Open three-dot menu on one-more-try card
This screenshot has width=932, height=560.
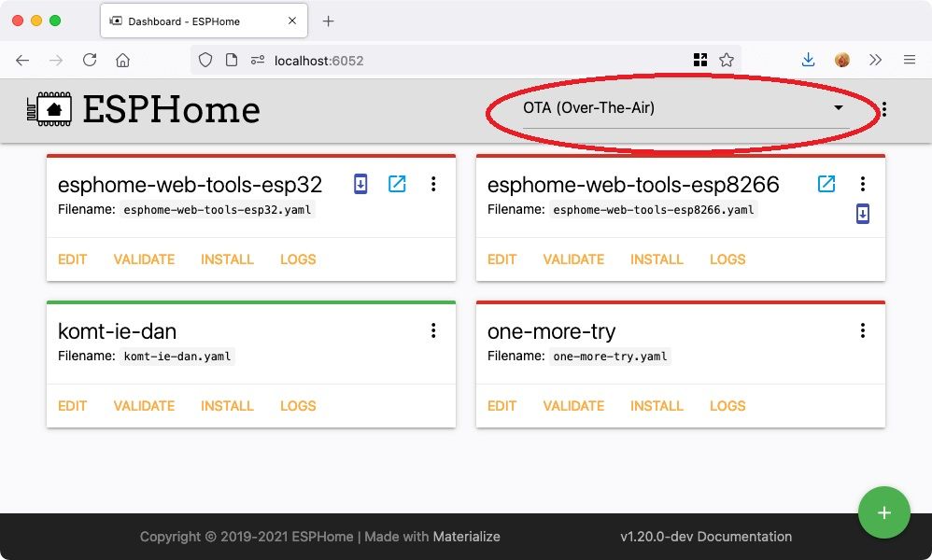[x=863, y=330]
